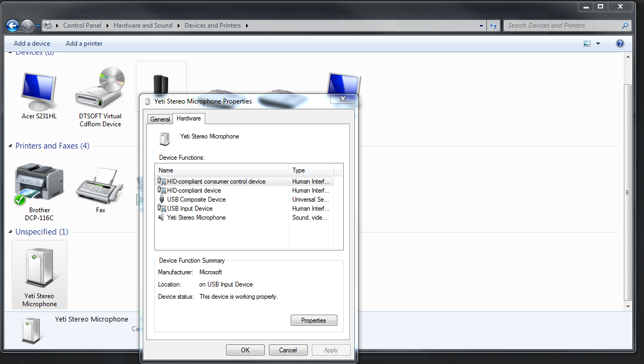
Task: Select the HID-compliant device row
Action: (245, 190)
